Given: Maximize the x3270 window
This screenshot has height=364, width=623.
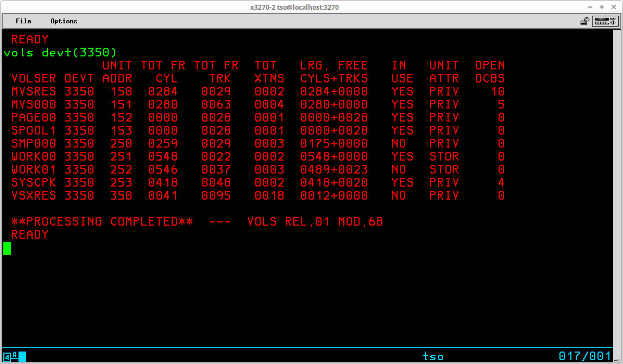Looking at the screenshot, I should pos(601,7).
